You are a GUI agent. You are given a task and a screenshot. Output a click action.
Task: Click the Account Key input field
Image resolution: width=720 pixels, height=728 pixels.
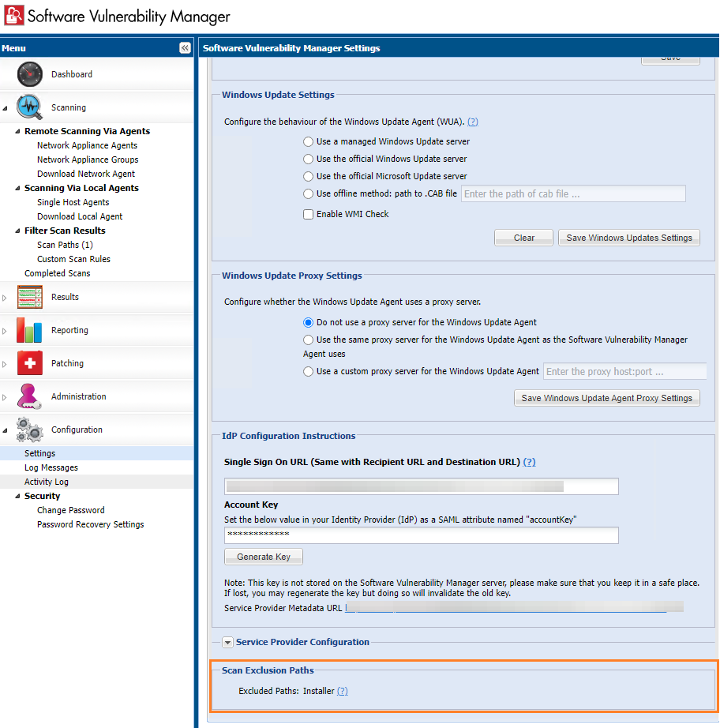pyautogui.click(x=422, y=535)
